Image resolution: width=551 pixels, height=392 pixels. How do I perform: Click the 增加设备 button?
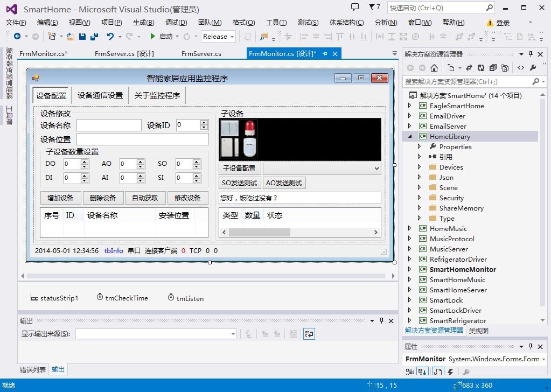tap(60, 198)
